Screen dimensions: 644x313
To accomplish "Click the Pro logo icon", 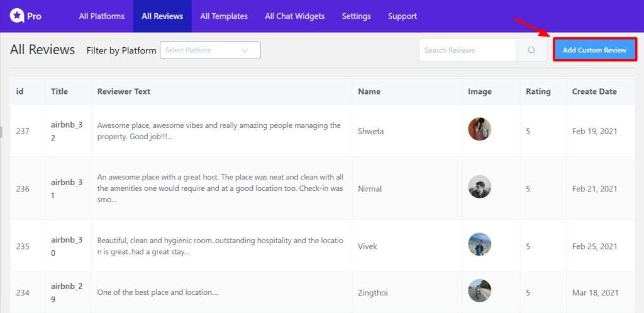I will pyautogui.click(x=17, y=16).
